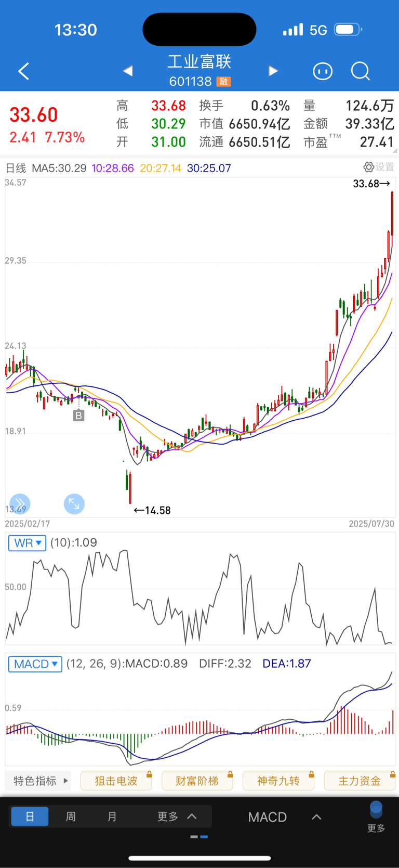The height and width of the screenshot is (868, 399).
Task: Tap chart low marker ←14.58
Action: [152, 510]
